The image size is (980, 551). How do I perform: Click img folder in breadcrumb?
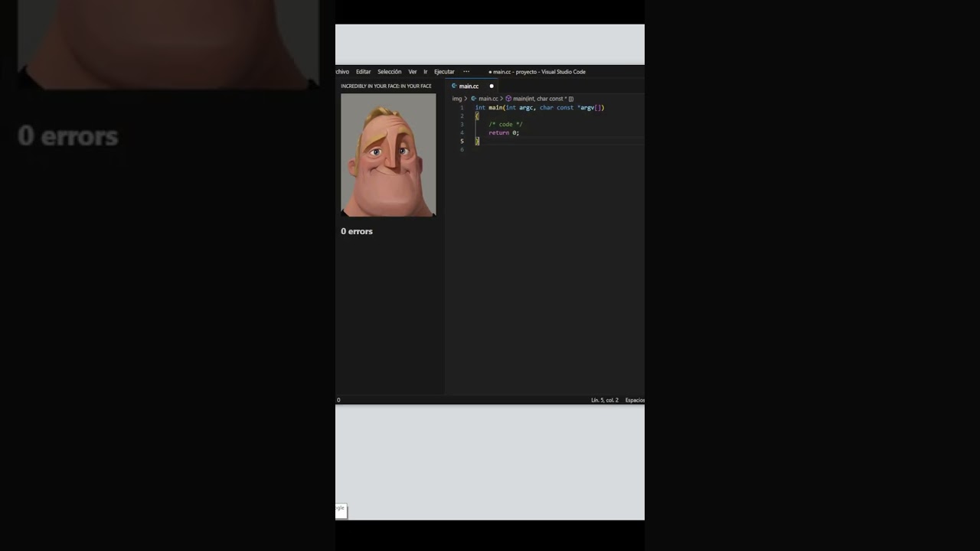pyautogui.click(x=456, y=99)
